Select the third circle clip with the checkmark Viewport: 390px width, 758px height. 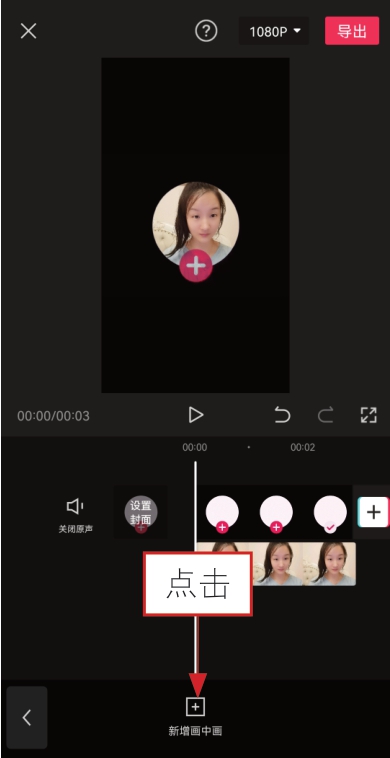coord(330,513)
